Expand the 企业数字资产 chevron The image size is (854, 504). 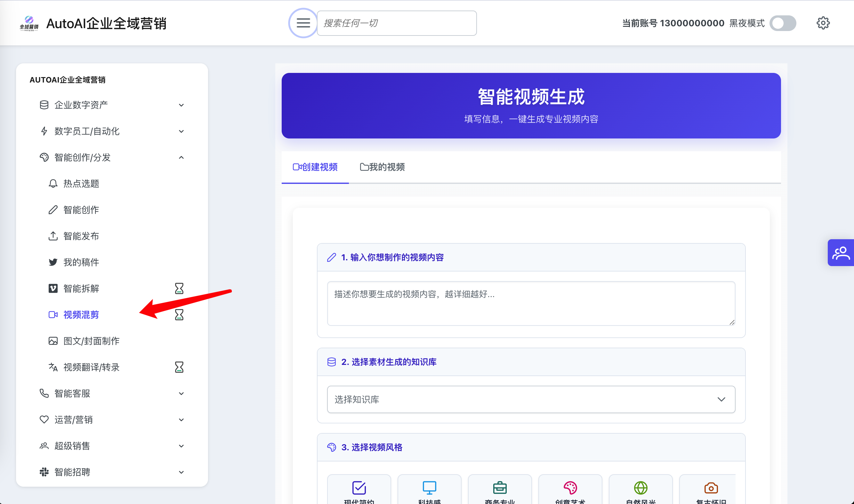pos(181,105)
